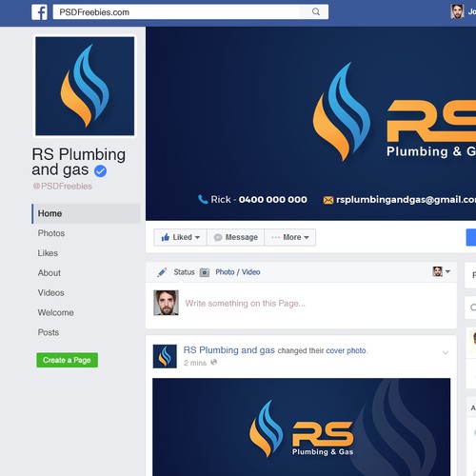Screen dimensions: 476x476
Task: Open the user avatar in top bar
Action: pyautogui.click(x=457, y=11)
